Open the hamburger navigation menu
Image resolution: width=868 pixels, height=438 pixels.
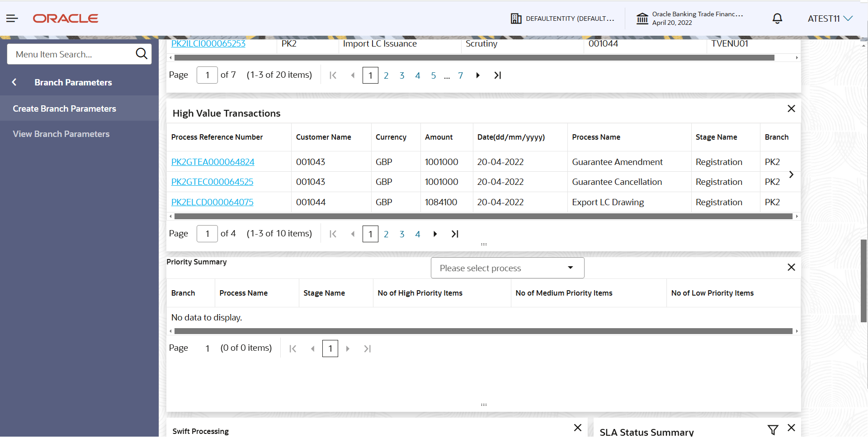tap(12, 18)
